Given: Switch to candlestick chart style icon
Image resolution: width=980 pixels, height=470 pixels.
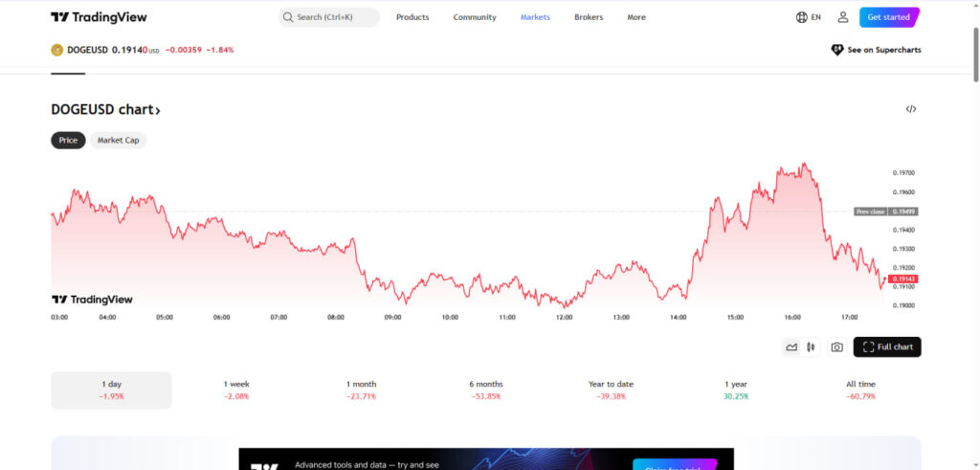Looking at the screenshot, I should [x=811, y=347].
